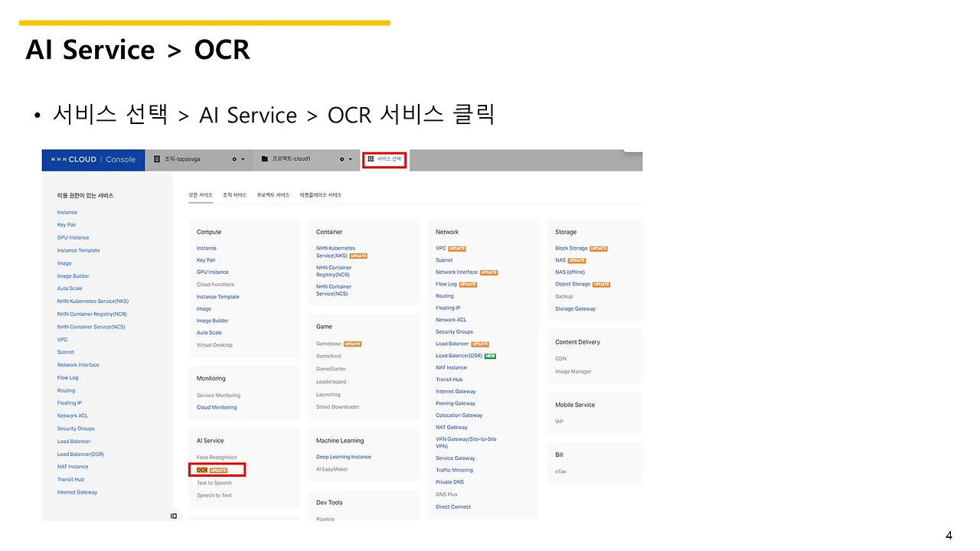980x551 pixels.
Task: Open Peering Gateway in the Network card
Action: point(456,403)
